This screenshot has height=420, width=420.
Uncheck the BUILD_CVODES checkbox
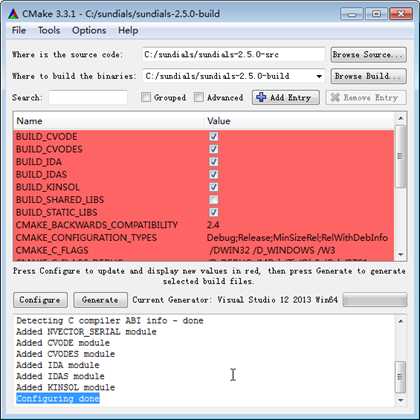pos(214,149)
